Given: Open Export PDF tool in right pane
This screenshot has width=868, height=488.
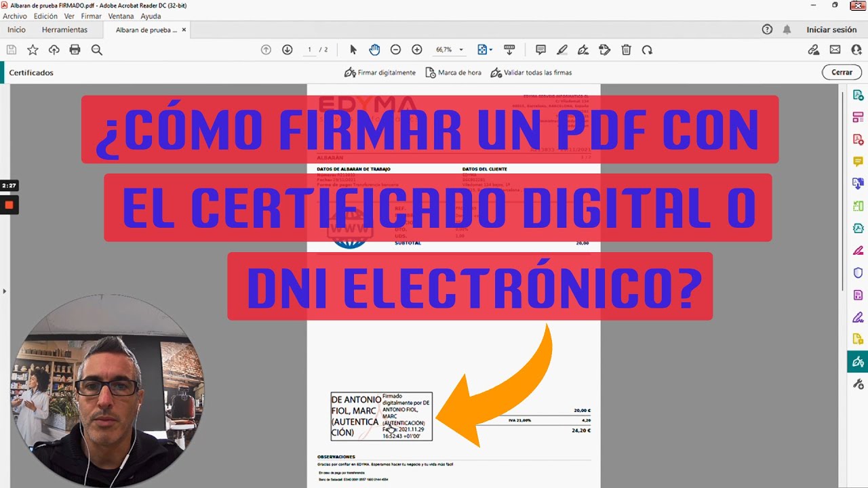Looking at the screenshot, I should point(858,96).
